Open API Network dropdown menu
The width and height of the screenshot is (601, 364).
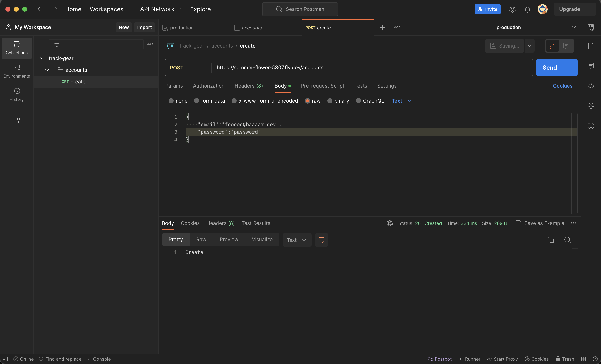click(160, 9)
